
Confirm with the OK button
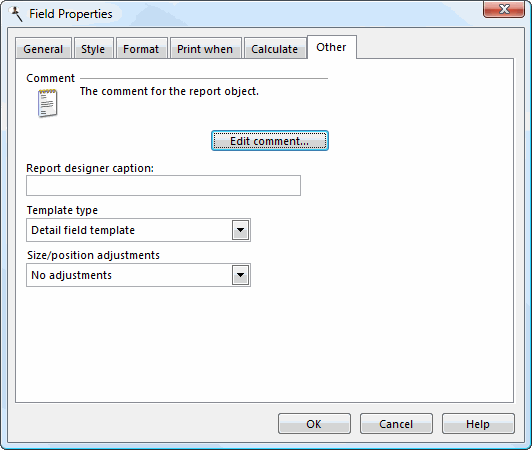tap(314, 424)
